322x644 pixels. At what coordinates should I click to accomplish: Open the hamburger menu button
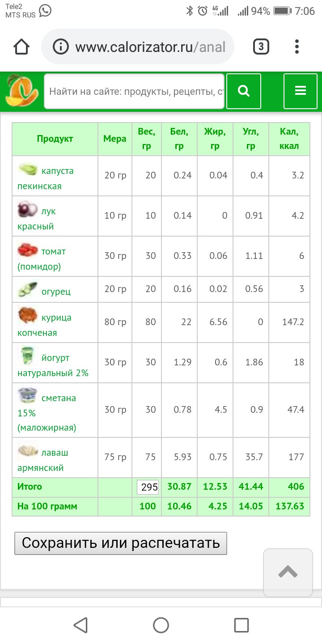click(x=300, y=91)
